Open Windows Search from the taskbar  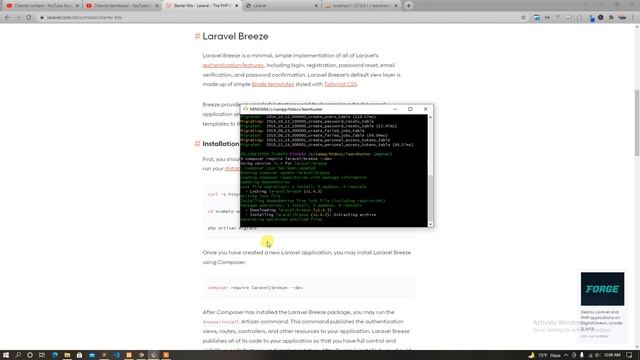18,355
